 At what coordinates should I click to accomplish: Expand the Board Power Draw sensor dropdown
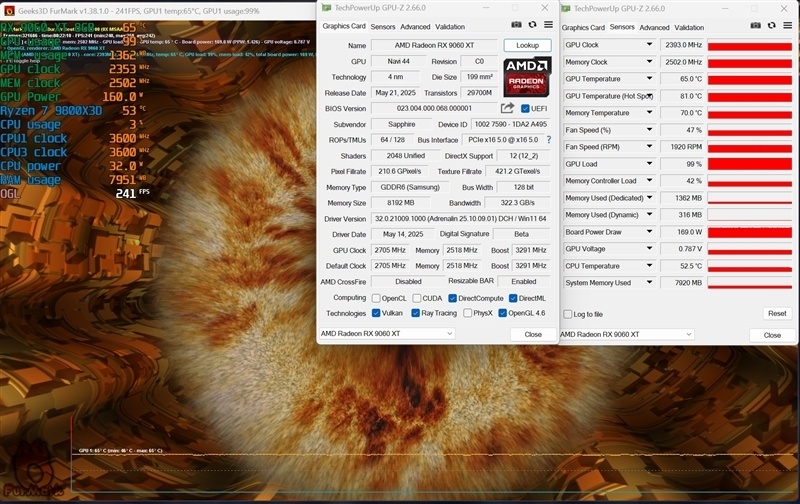[649, 232]
